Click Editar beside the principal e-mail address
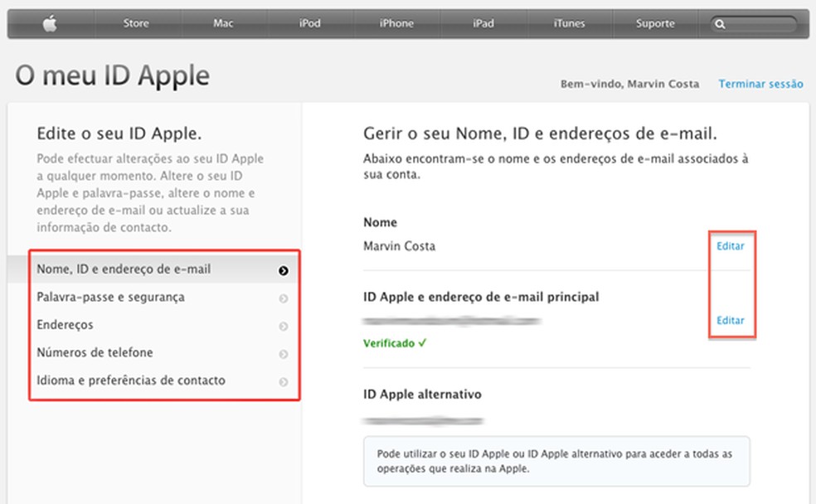 (x=730, y=320)
